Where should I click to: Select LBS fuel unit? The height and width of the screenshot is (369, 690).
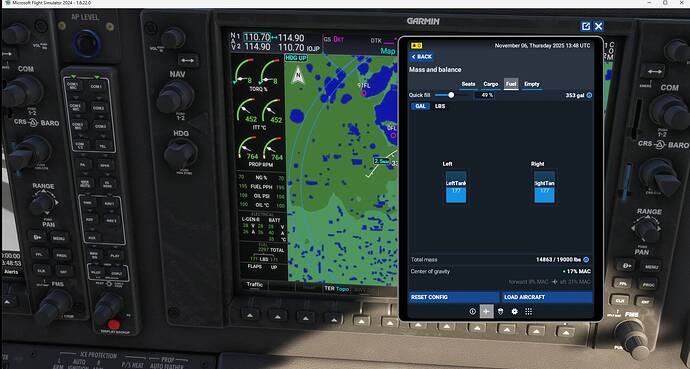point(440,106)
